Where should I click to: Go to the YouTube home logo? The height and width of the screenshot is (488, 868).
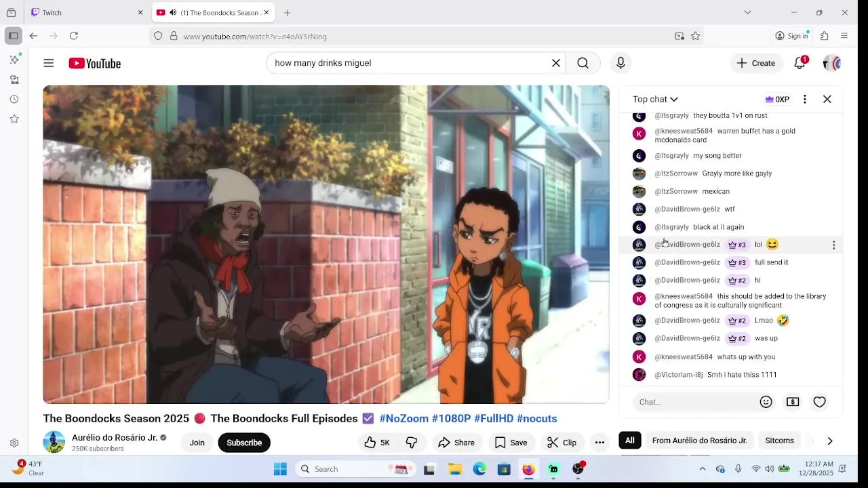[x=94, y=63]
